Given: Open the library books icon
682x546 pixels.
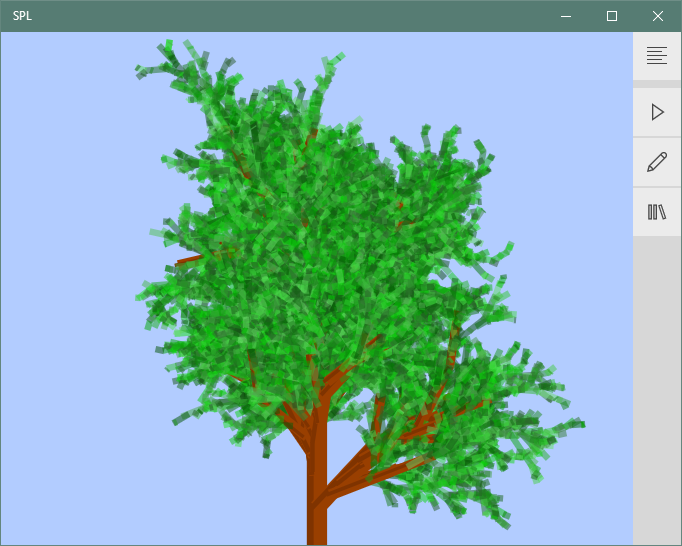Looking at the screenshot, I should point(657,212).
